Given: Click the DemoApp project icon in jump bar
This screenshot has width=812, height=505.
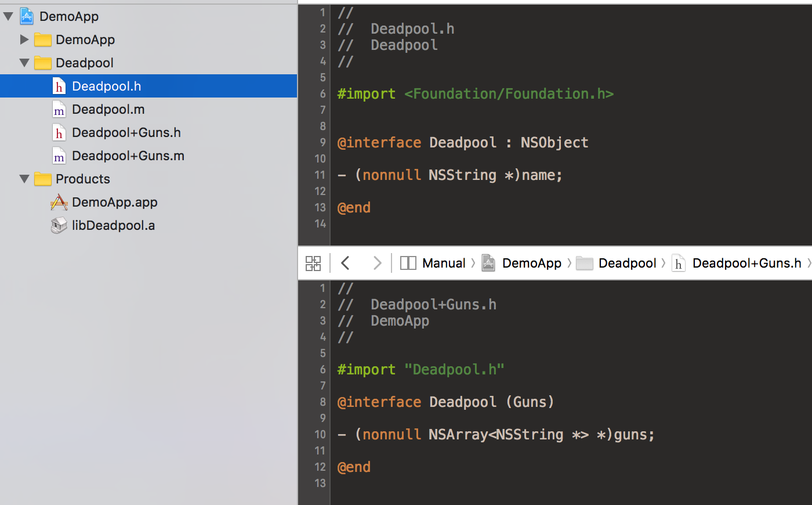Looking at the screenshot, I should click(x=488, y=263).
